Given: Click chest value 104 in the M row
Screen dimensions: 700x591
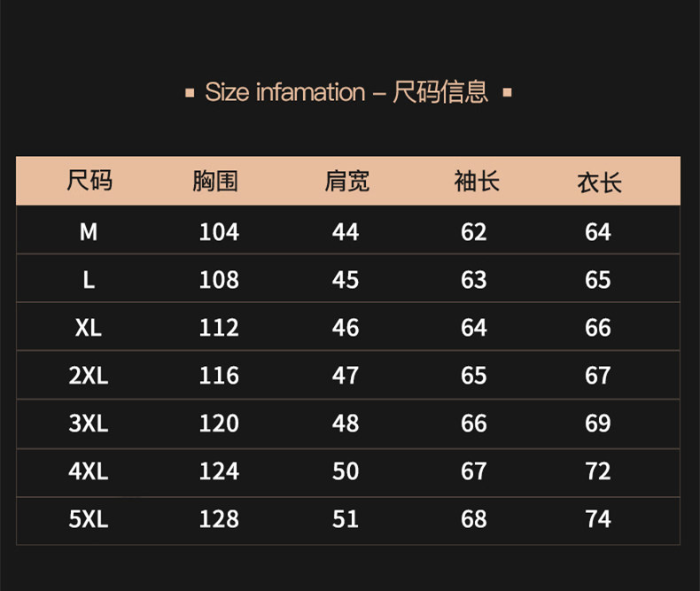Looking at the screenshot, I should 219,232.
